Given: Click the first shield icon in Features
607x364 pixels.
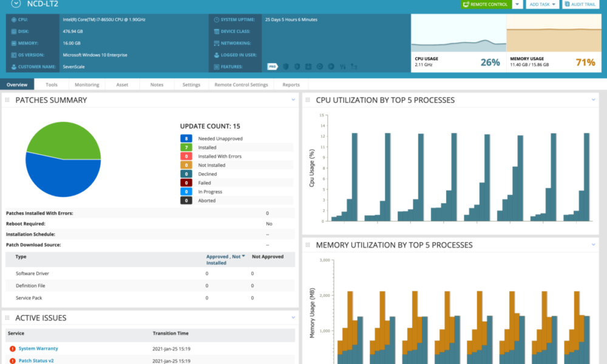Looking at the screenshot, I should tap(286, 66).
